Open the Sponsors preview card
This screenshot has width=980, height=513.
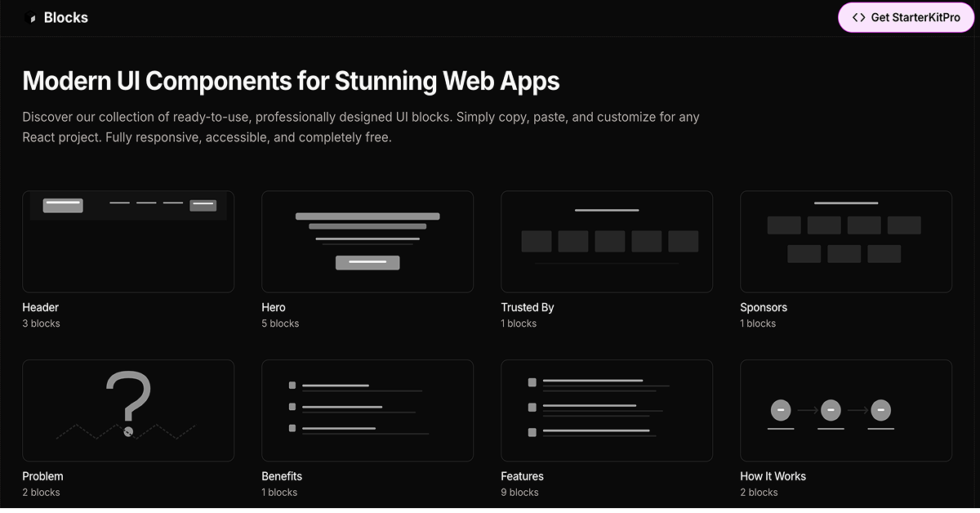pos(845,241)
